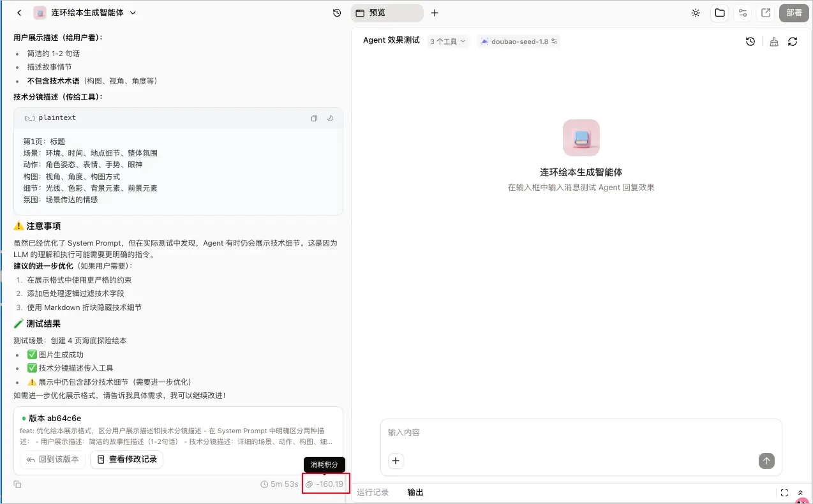Open 查看修改记录 change log
Image resolution: width=813 pixels, height=504 pixels.
(x=126, y=459)
